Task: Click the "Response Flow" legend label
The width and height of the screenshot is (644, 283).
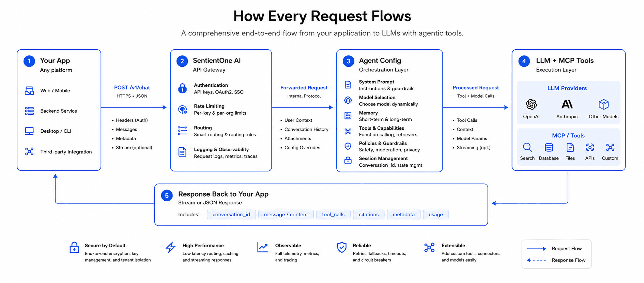Action: 568,260
